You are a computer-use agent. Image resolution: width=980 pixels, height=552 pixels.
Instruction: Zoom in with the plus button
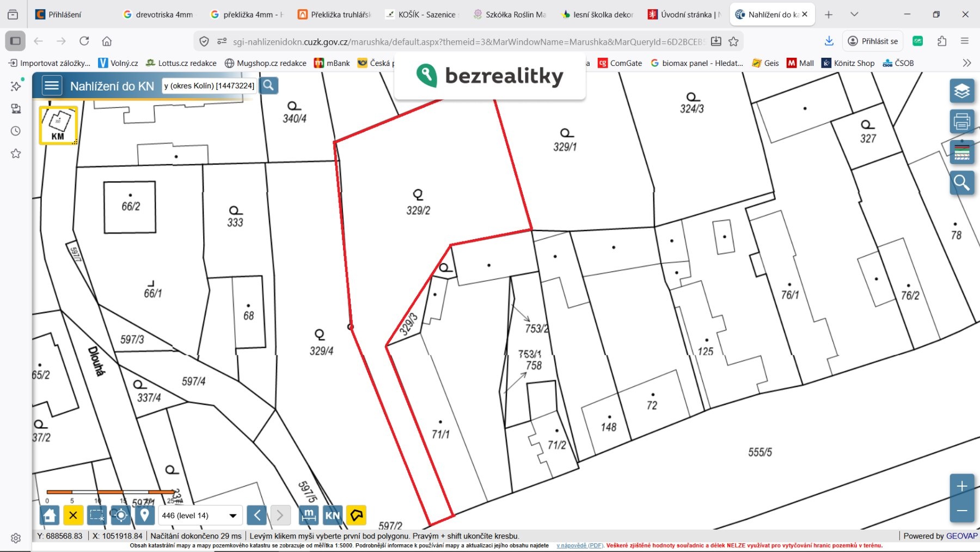[x=961, y=486]
